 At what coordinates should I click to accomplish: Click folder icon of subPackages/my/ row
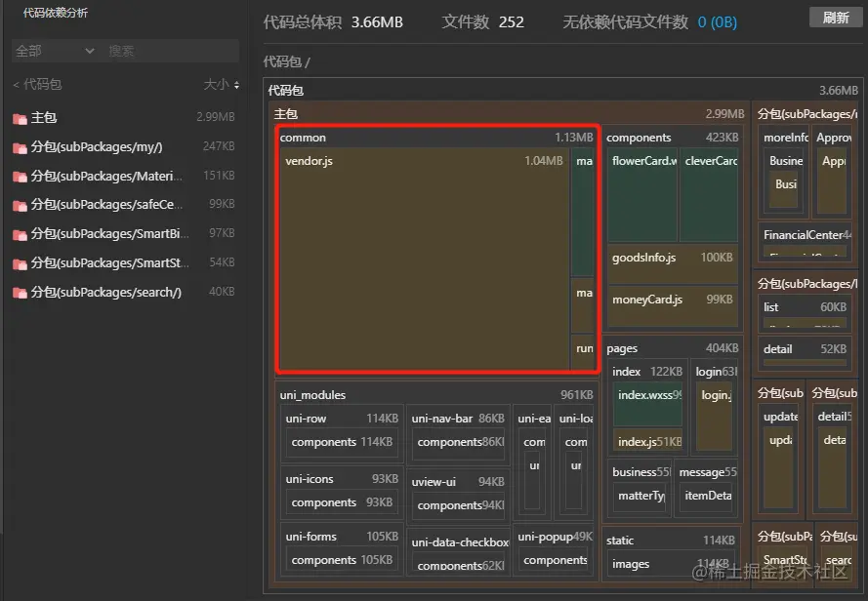click(20, 147)
